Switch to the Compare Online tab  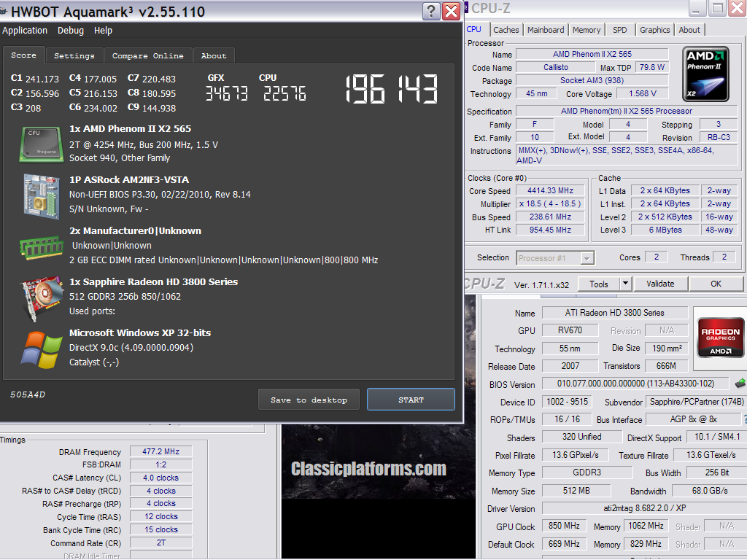(147, 55)
